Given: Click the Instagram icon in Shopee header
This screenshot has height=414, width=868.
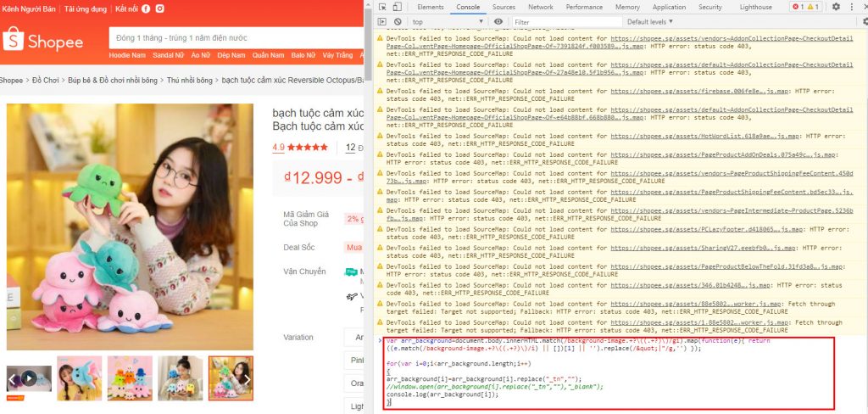Looking at the screenshot, I should pyautogui.click(x=159, y=8).
